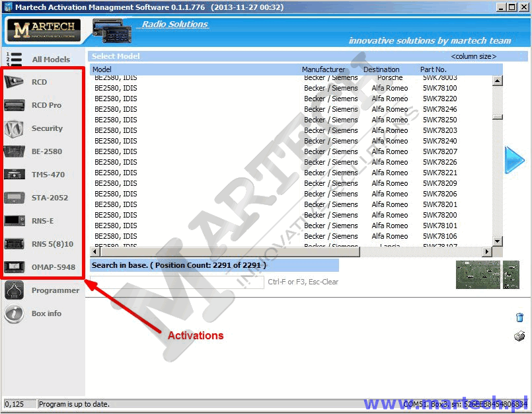Viewport: 532px width, 414px height.
Task: Select the row with part 5WK78201
Action: point(291,204)
